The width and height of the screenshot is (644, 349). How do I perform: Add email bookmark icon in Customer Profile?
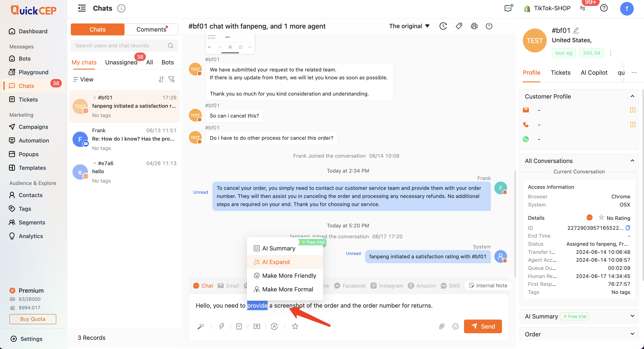pos(632,110)
